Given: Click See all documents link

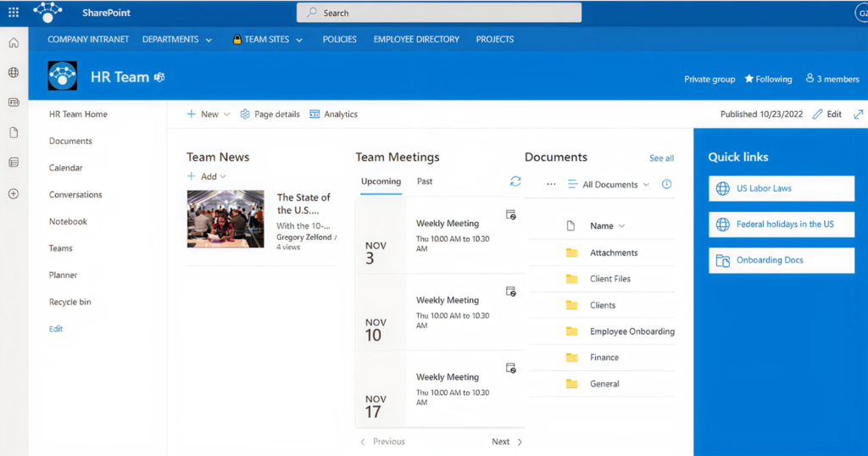Looking at the screenshot, I should point(661,158).
